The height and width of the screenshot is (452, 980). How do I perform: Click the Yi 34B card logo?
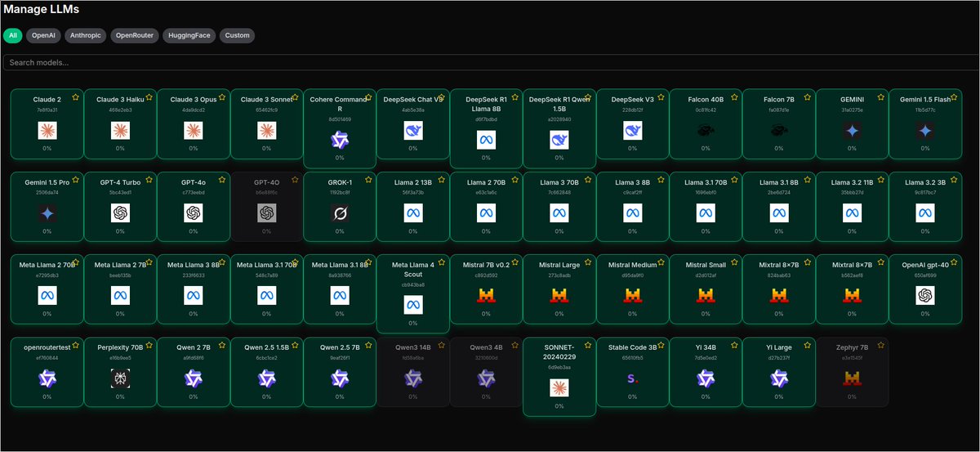pyautogui.click(x=706, y=378)
